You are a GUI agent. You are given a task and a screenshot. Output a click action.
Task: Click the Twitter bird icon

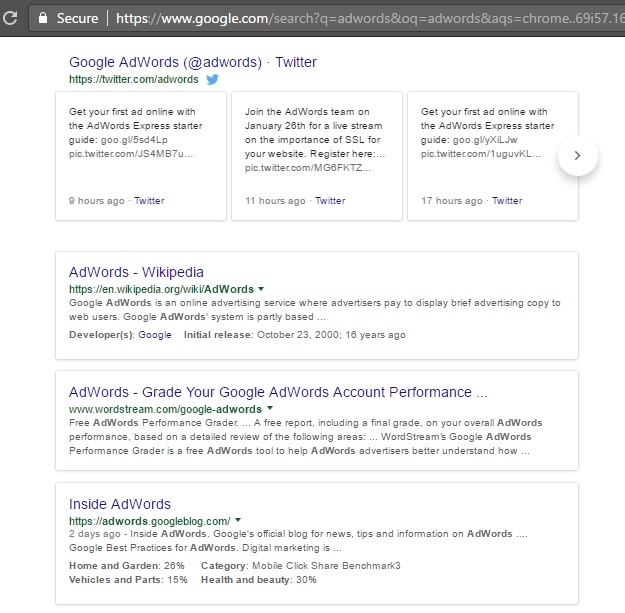pos(212,79)
